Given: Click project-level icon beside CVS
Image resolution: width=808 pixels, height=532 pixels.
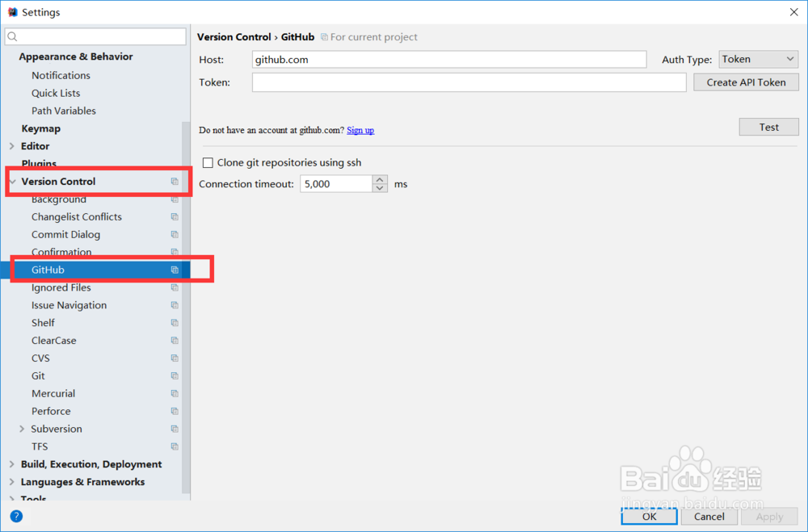Looking at the screenshot, I should (x=175, y=358).
